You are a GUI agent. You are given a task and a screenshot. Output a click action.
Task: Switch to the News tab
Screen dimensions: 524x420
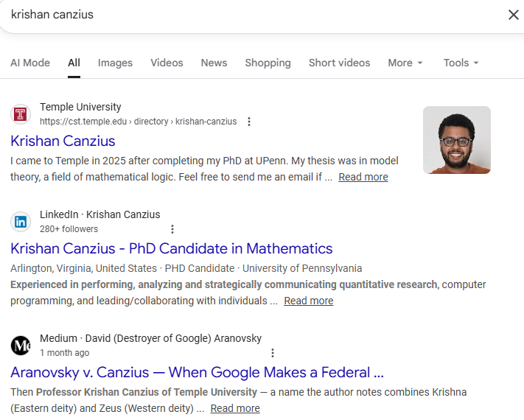(x=214, y=63)
